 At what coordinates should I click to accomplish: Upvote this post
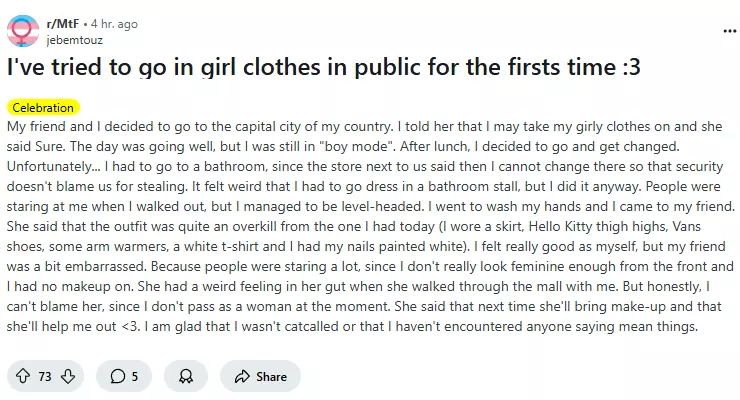coord(21,376)
